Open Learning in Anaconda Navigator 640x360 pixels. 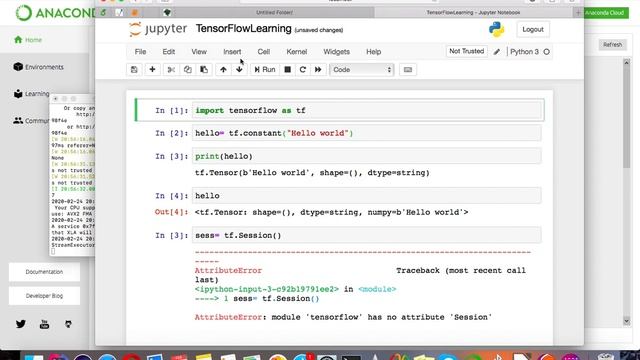click(x=31, y=94)
